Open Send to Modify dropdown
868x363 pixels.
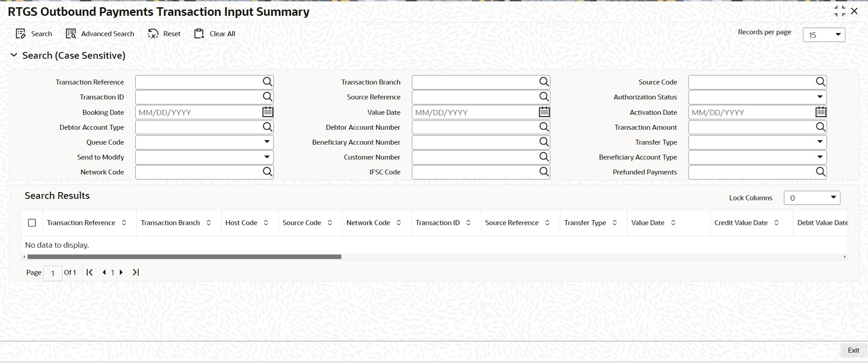pyautogui.click(x=205, y=157)
